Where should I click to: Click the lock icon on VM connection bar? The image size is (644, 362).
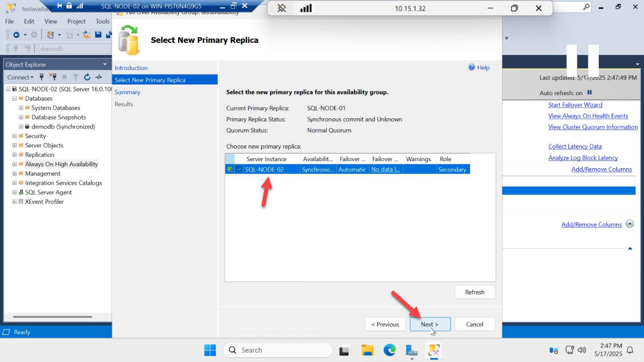point(69,6)
